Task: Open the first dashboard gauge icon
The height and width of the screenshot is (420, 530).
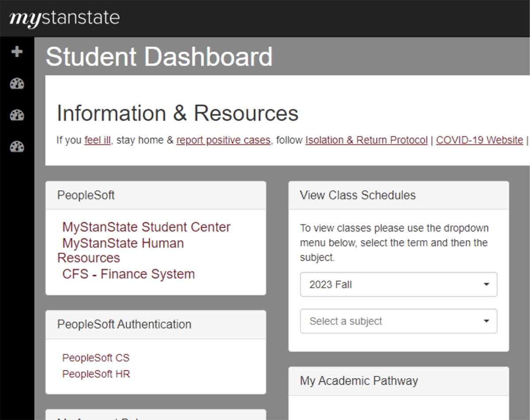Action: (17, 84)
